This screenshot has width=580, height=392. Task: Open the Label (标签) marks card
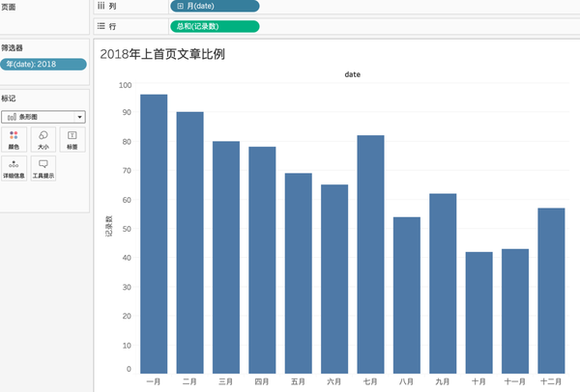pos(72,140)
